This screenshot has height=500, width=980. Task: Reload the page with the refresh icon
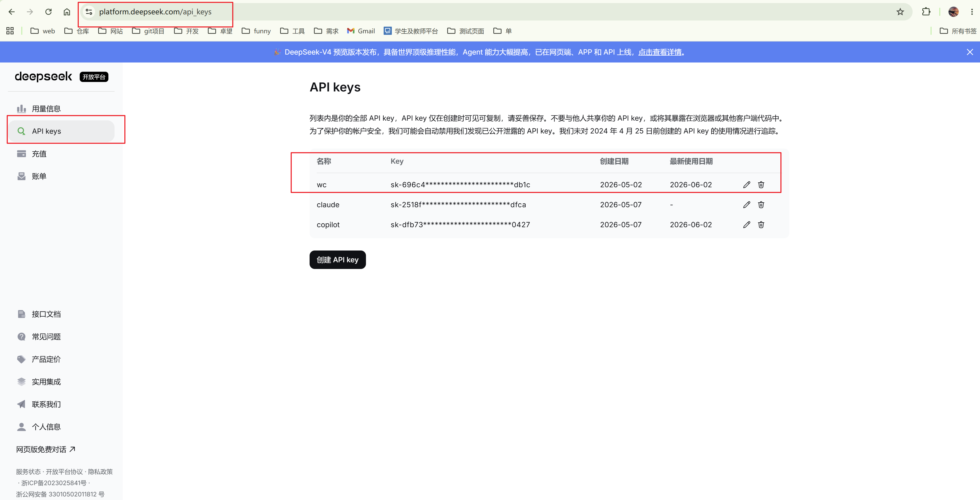[48, 12]
